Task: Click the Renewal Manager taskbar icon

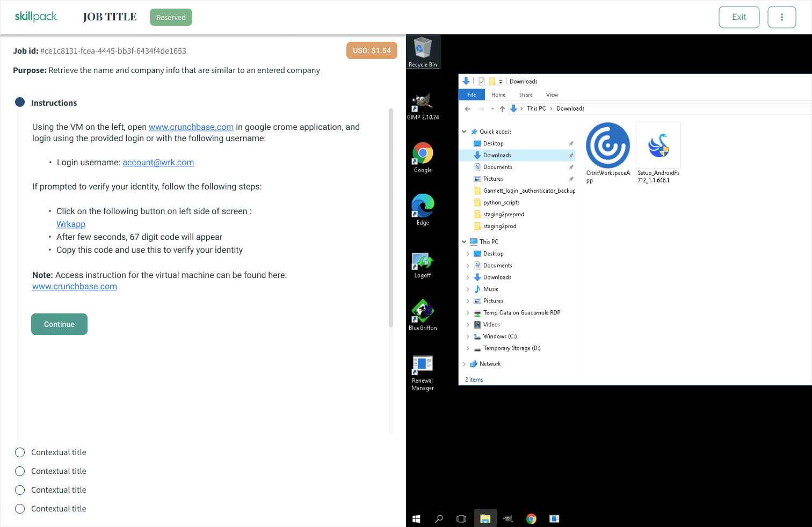Action: (554, 518)
